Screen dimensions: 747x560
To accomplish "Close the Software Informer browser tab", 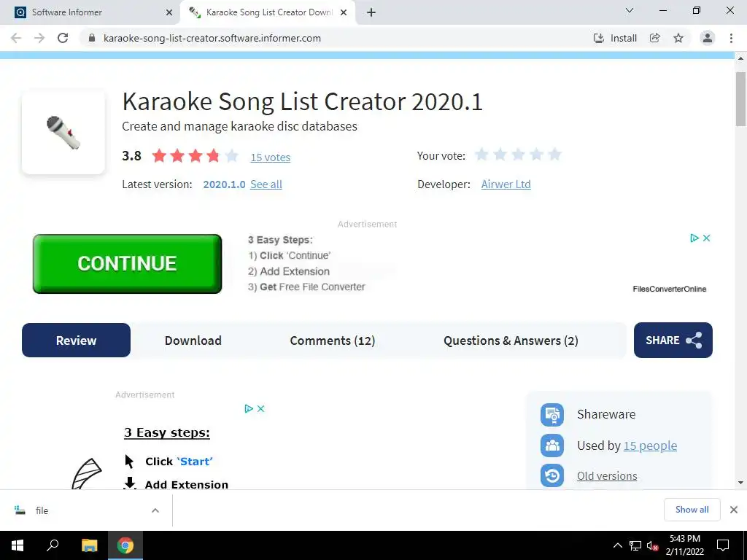I will click(169, 13).
